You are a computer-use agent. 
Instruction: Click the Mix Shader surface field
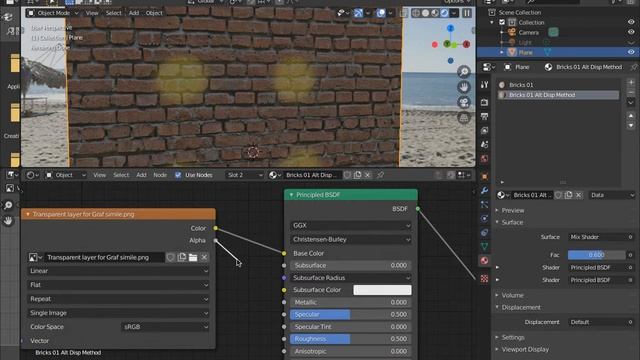597,237
